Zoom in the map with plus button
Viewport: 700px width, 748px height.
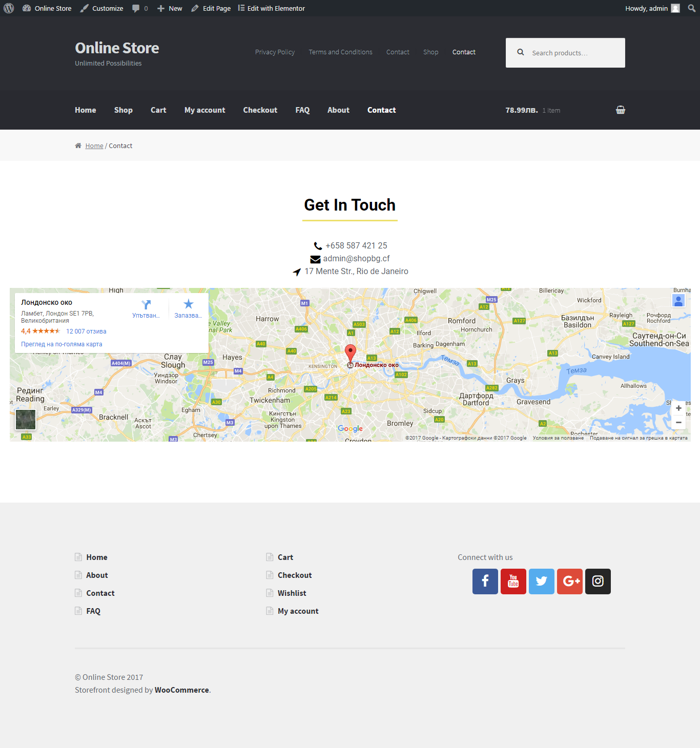(678, 408)
